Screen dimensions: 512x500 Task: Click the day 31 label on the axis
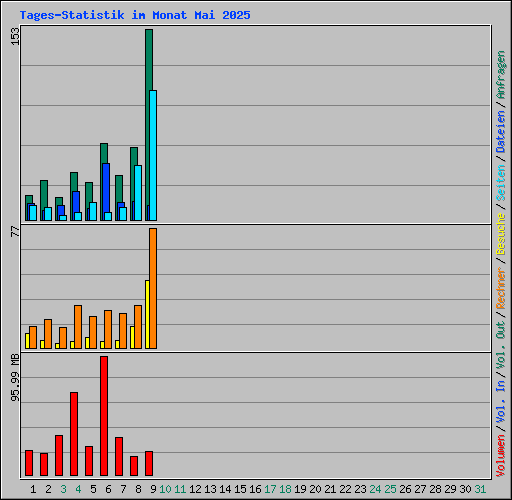click(480, 489)
